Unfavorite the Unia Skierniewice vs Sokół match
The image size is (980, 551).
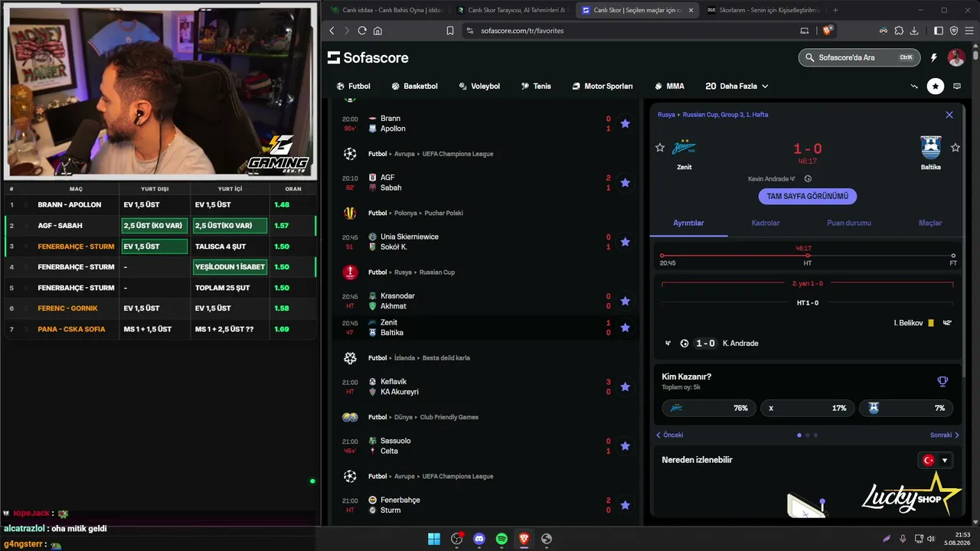click(625, 242)
